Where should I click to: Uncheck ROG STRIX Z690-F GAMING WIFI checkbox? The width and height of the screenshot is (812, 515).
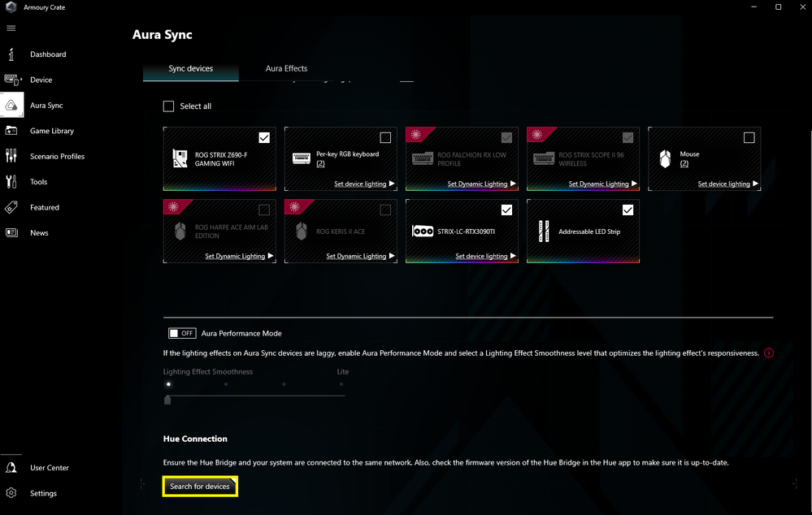tap(264, 137)
